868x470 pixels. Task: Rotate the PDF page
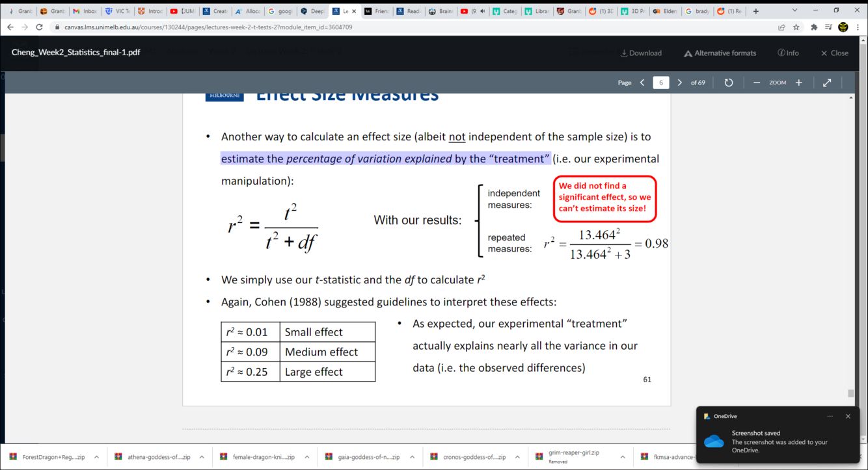click(x=729, y=83)
